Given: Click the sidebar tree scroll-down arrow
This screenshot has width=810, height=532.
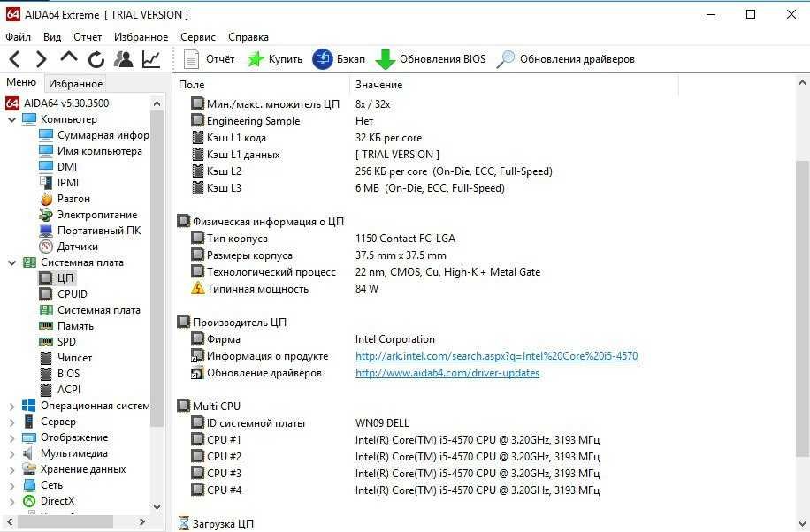Looking at the screenshot, I should coord(157,507).
